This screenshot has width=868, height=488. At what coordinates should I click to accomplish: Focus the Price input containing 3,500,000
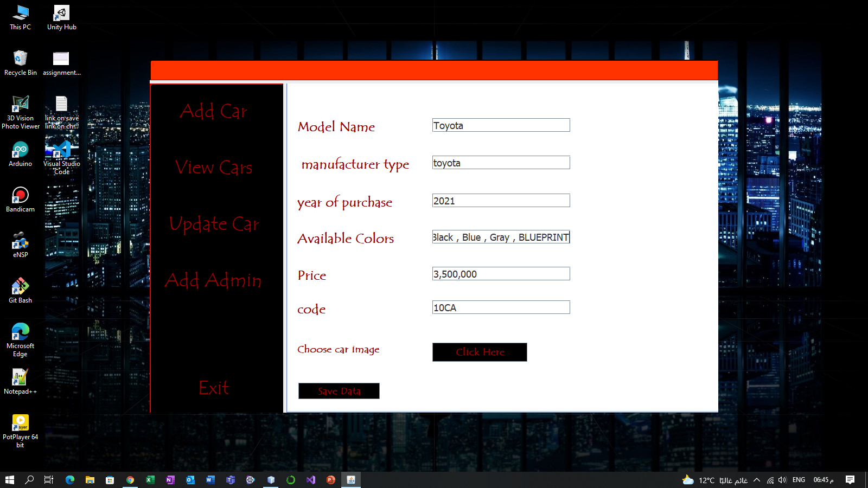click(501, 274)
